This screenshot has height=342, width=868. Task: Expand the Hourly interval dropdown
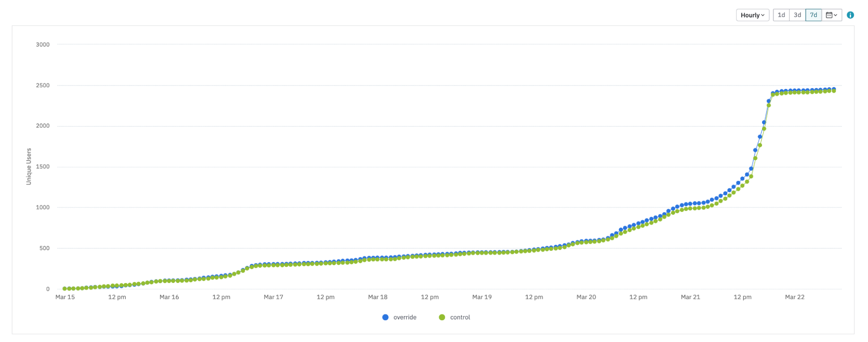tap(752, 15)
